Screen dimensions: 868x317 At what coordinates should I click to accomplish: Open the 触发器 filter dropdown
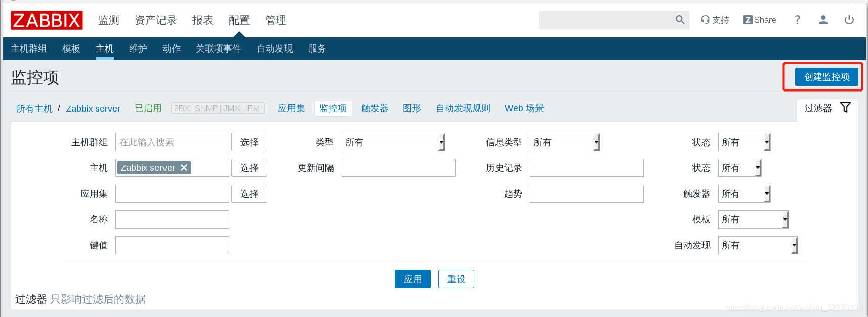pyautogui.click(x=744, y=194)
